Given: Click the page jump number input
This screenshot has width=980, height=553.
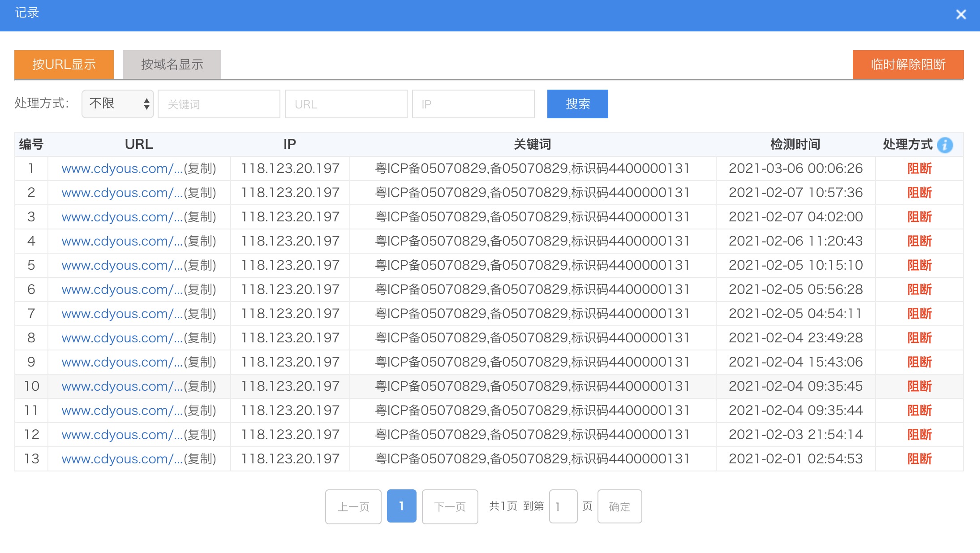Looking at the screenshot, I should (563, 506).
